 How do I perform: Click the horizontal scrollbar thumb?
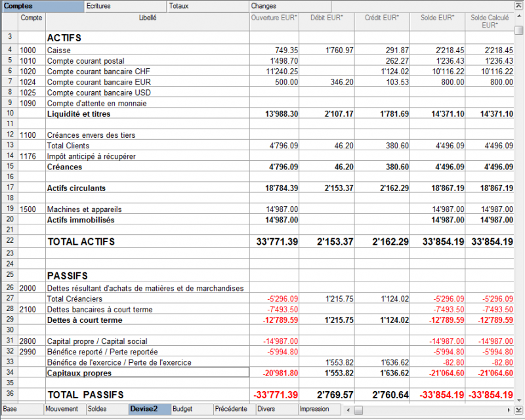tap(358, 410)
